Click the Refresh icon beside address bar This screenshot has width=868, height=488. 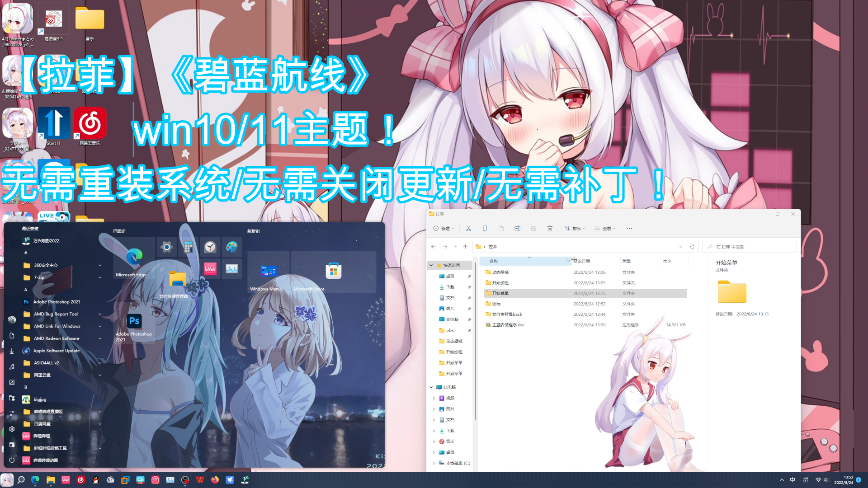pos(692,247)
